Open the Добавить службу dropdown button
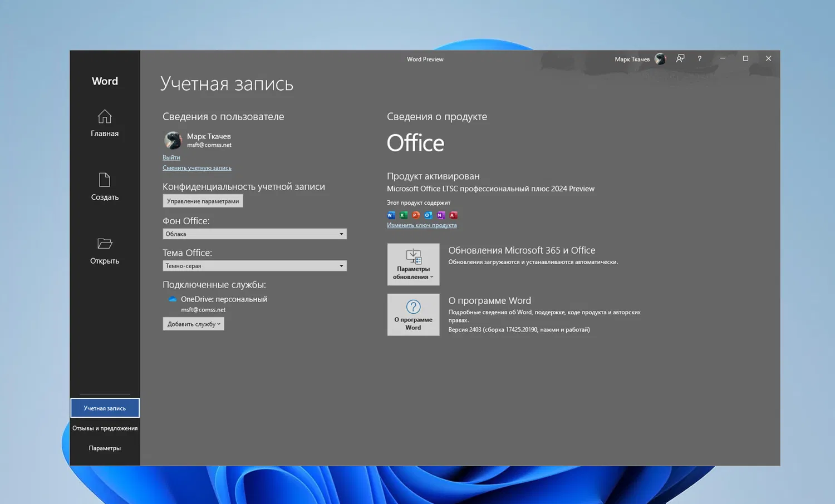 click(193, 324)
